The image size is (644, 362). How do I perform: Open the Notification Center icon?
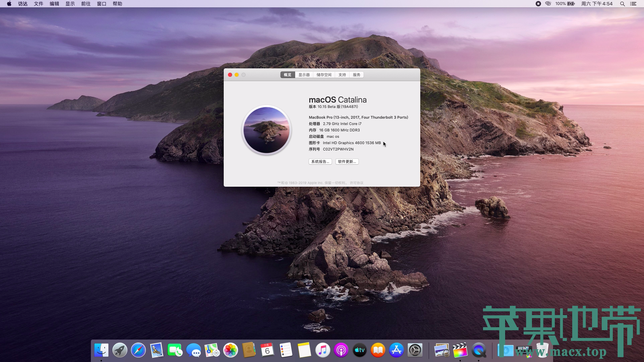pyautogui.click(x=633, y=4)
